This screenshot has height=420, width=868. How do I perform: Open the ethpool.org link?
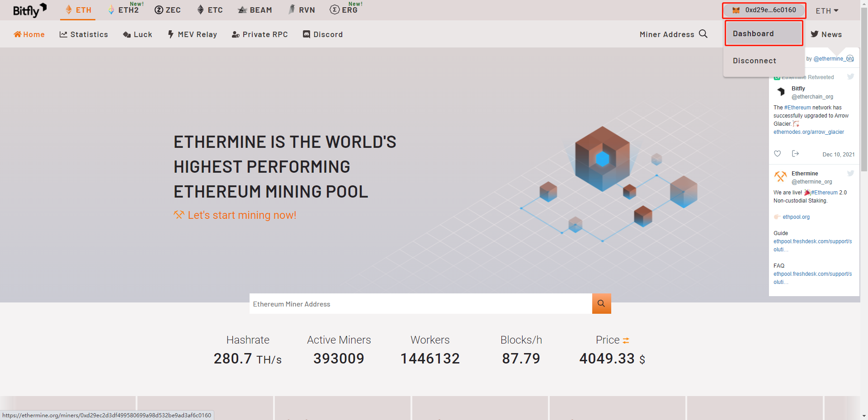tap(796, 217)
